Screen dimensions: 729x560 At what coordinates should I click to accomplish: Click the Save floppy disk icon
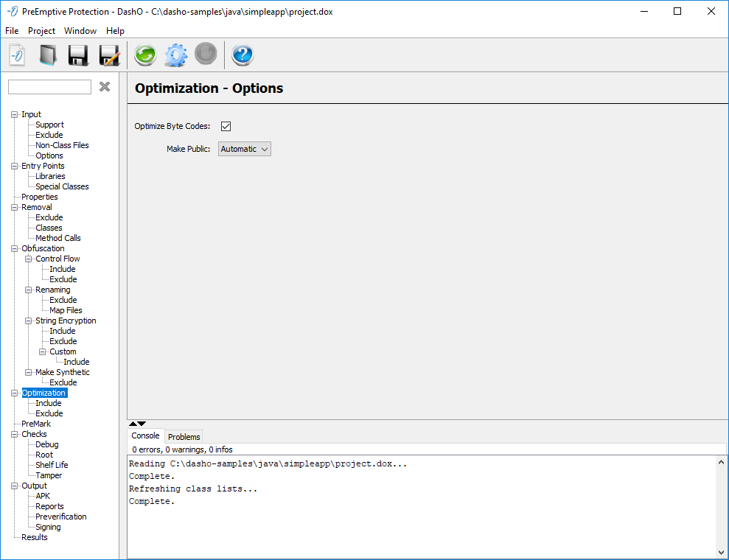pos(78,55)
